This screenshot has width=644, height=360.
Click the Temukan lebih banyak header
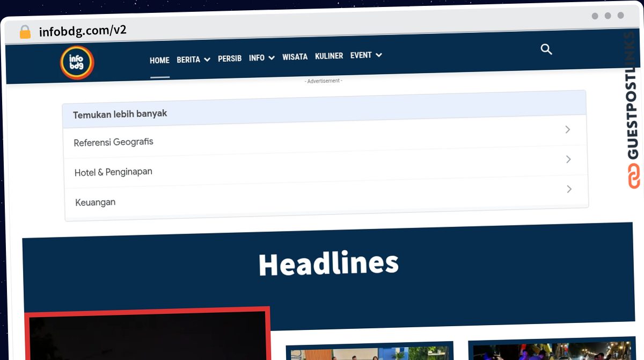tap(324, 110)
